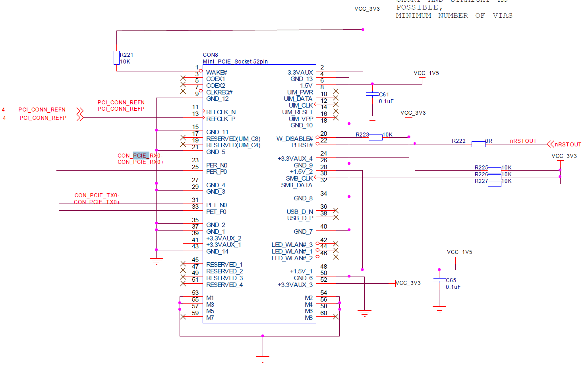Click the red PCI_CONN_REFN net label above pin 11
Screen dimensions: 588x369
pyautogui.click(x=121, y=102)
